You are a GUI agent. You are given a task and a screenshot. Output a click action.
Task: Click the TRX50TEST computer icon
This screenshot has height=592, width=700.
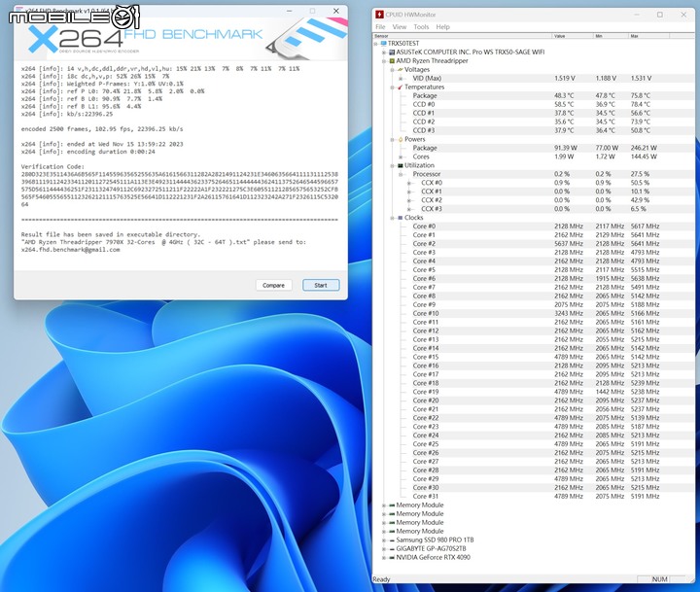383,44
